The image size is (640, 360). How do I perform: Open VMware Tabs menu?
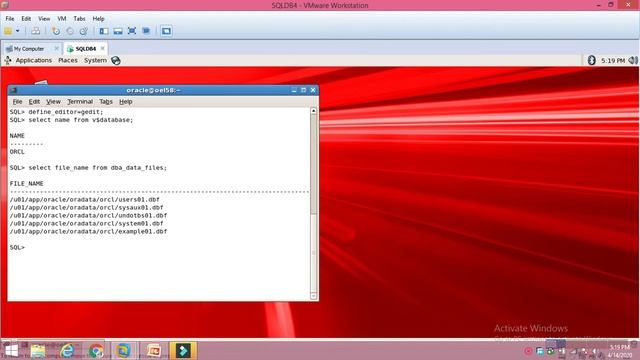pos(79,19)
